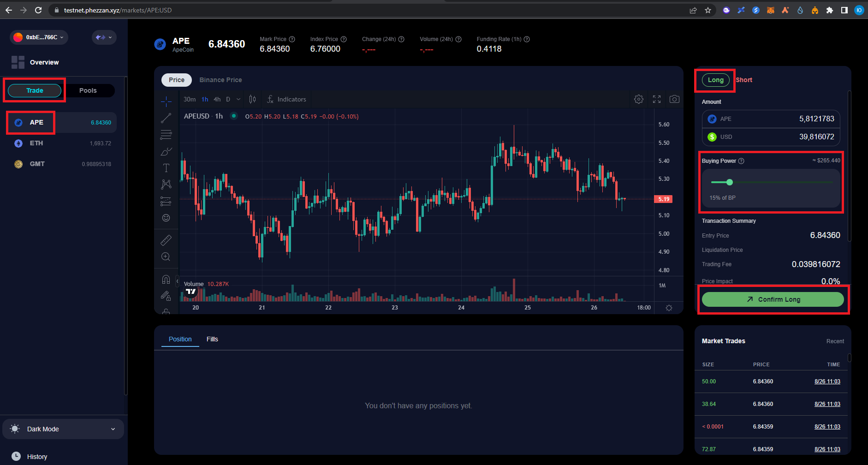Open the Phantom wallet extension
This screenshot has width=868, height=465.
coord(726,10)
